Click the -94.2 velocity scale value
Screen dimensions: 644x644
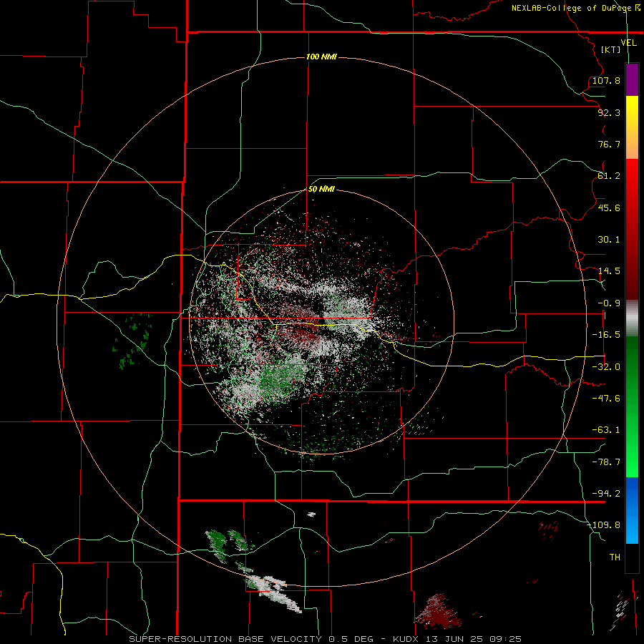pos(606,494)
